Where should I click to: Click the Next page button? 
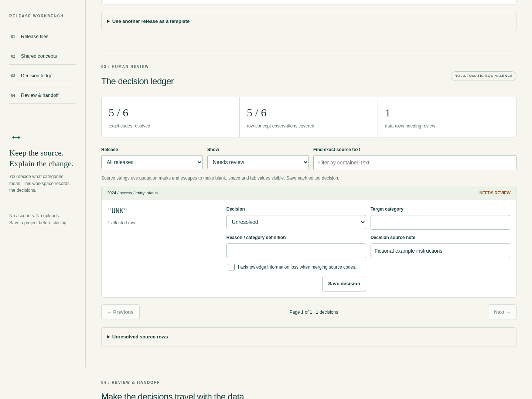[502, 312]
